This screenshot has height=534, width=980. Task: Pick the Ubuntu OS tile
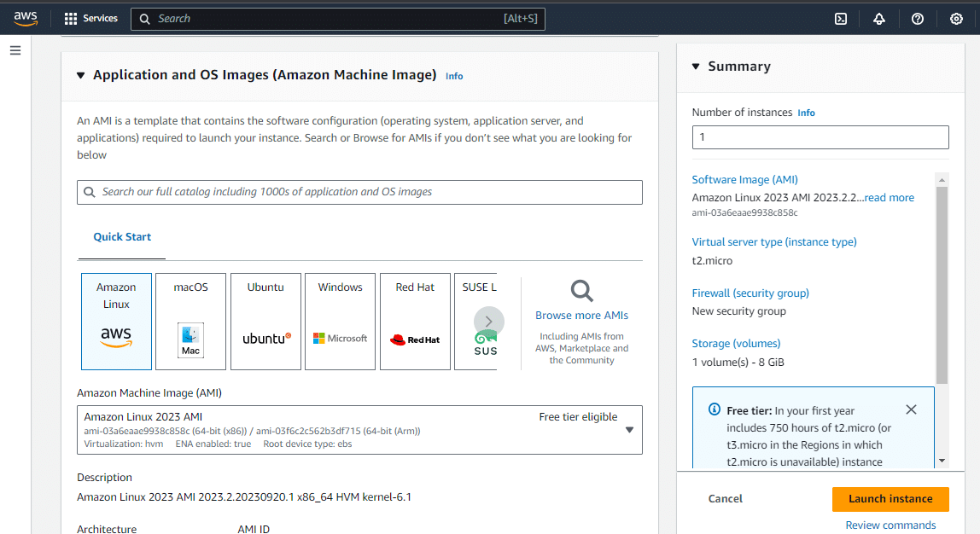click(x=265, y=322)
